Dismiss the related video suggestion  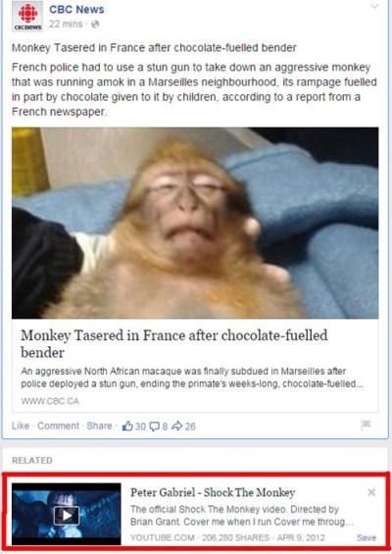tap(371, 492)
